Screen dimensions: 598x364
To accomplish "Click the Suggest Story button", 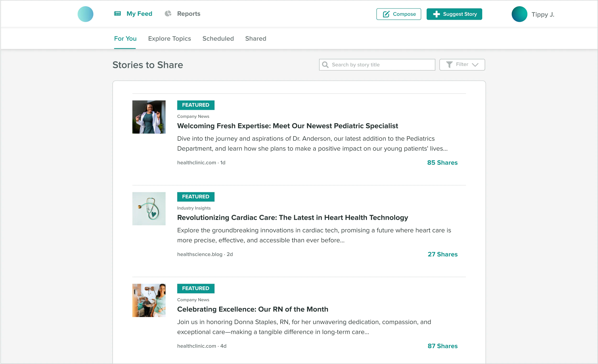I will pos(454,14).
